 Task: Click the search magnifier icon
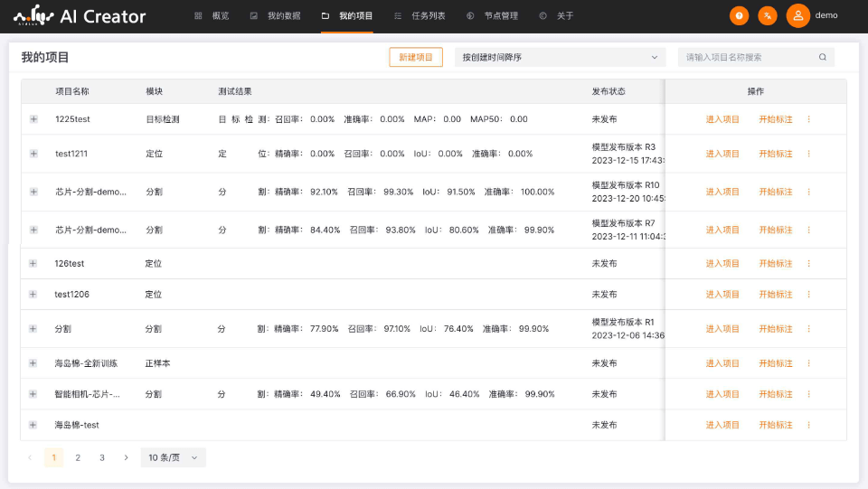823,57
